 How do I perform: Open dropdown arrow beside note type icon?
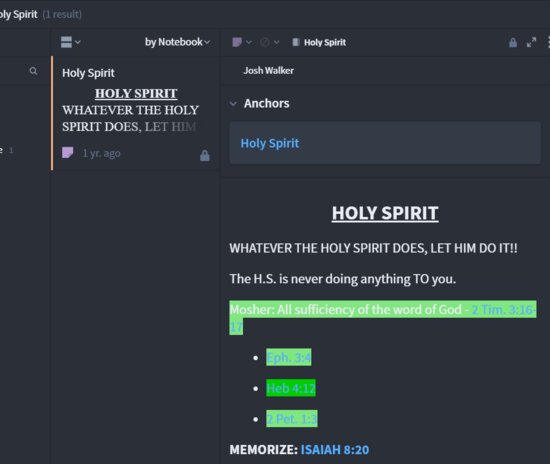click(x=249, y=42)
